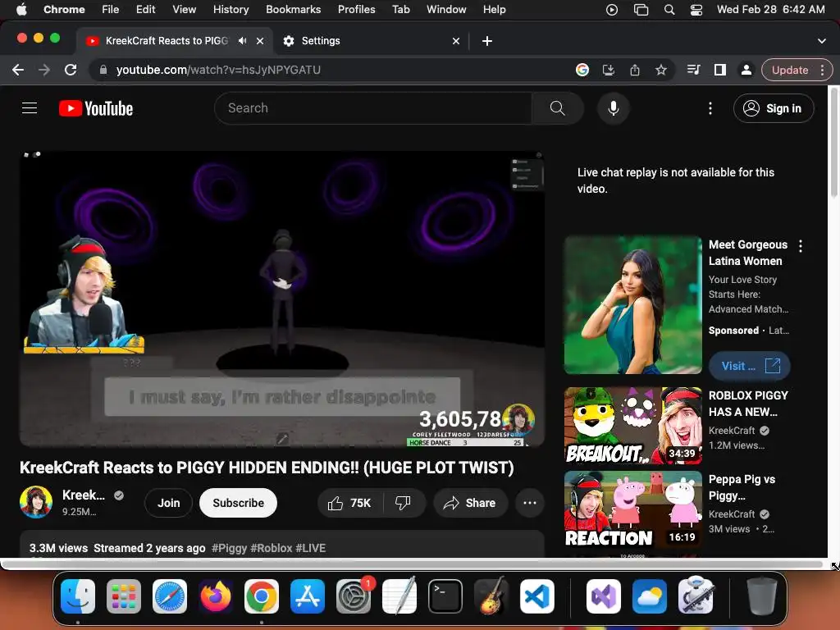The width and height of the screenshot is (840, 630).
Task: Click the page vertical scrollbar
Action: tap(833, 143)
